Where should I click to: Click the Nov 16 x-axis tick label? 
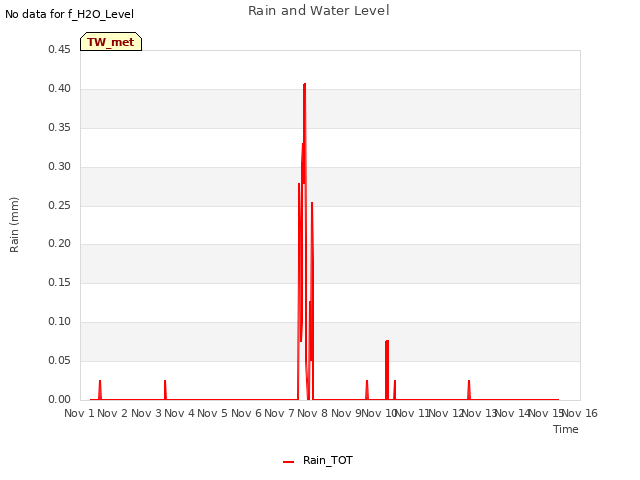tap(580, 413)
